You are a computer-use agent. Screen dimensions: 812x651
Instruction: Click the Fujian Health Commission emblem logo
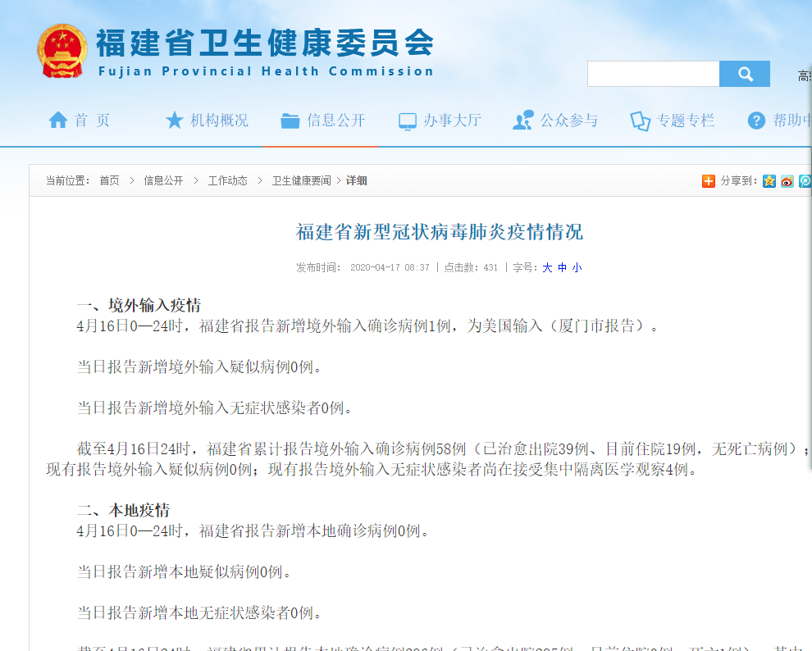click(62, 51)
